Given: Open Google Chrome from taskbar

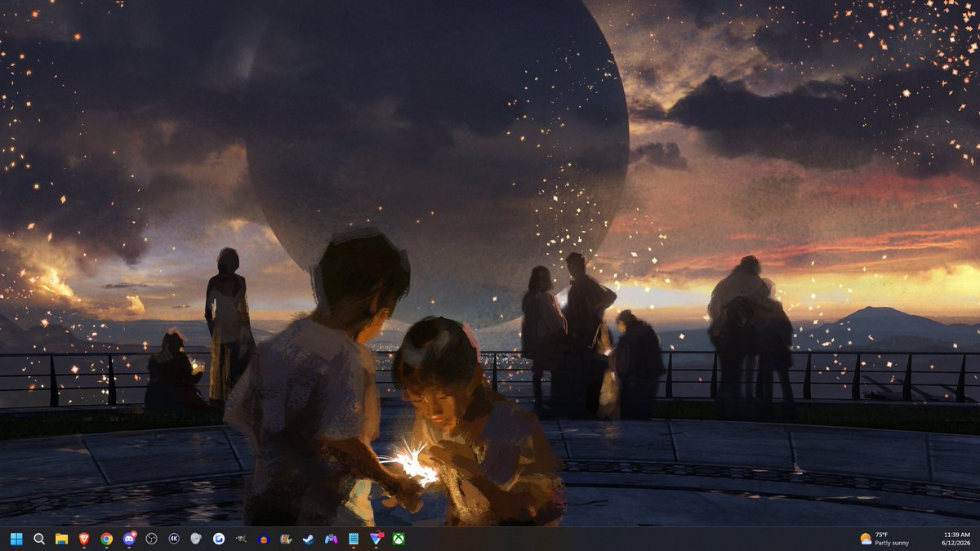Looking at the screenshot, I should pyautogui.click(x=106, y=539).
